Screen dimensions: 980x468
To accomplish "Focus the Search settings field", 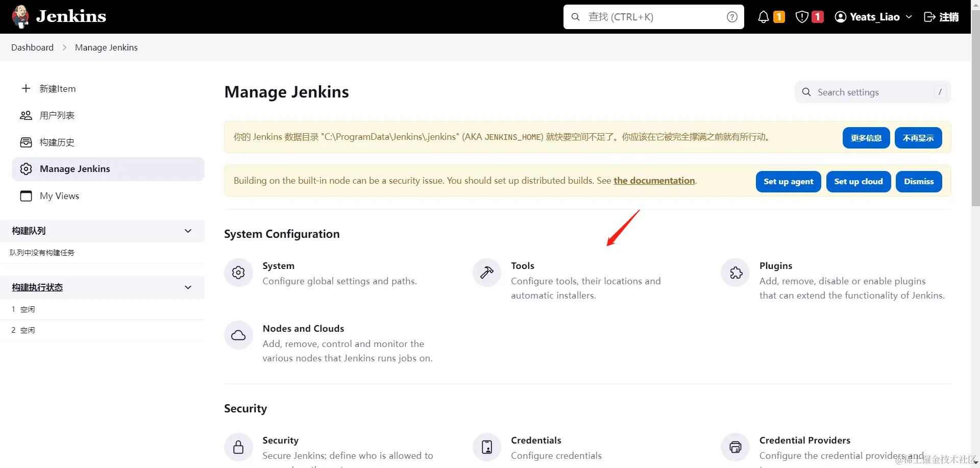I will click(873, 92).
